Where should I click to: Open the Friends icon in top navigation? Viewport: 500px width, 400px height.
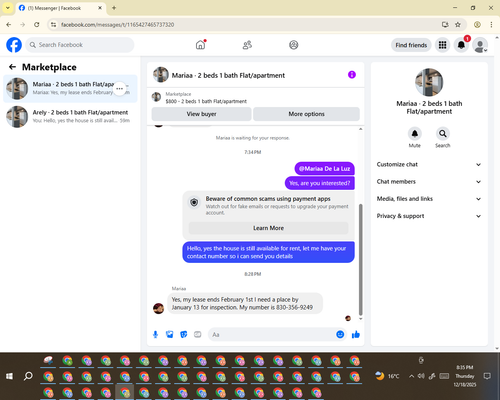pos(247,45)
